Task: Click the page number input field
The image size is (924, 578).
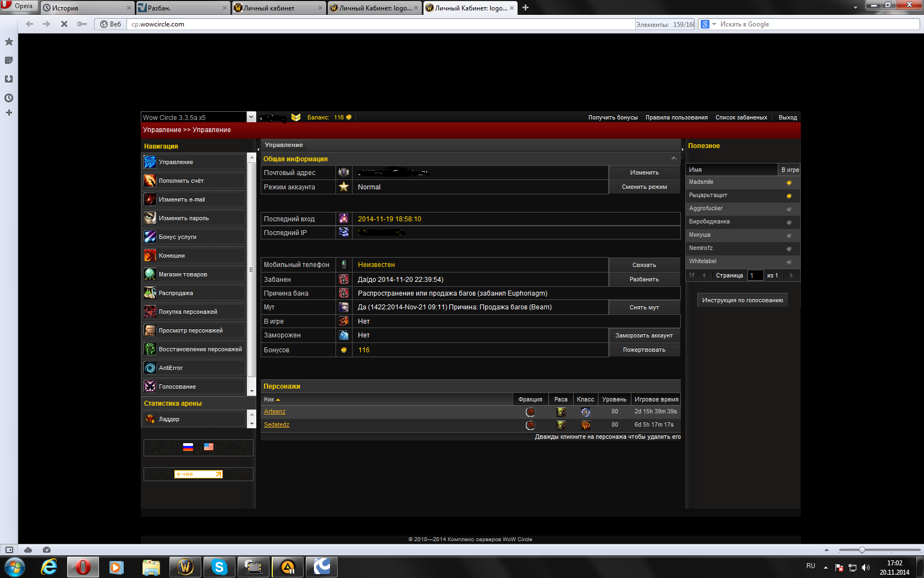Action: 755,275
